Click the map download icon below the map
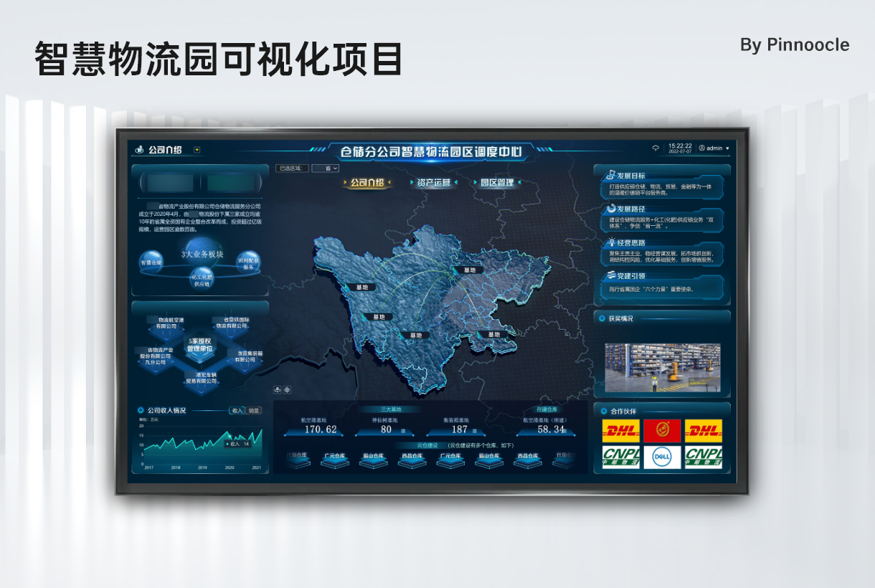This screenshot has width=875, height=588. click(x=278, y=390)
